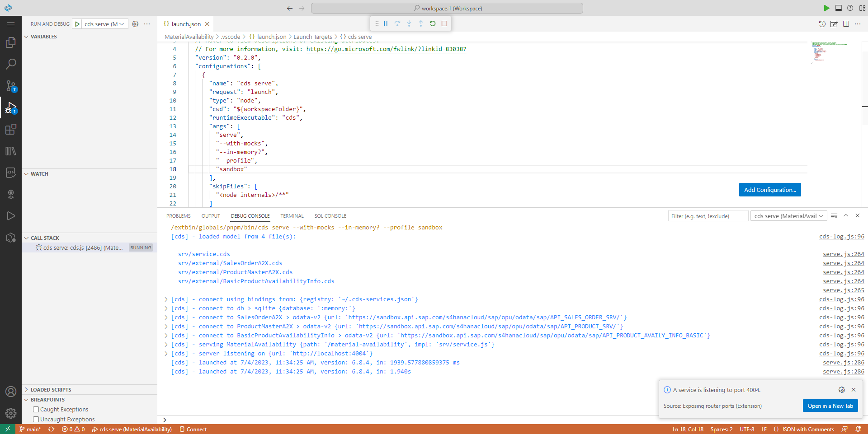Open serve.js:265 source link
The image size is (868, 434).
843,290
